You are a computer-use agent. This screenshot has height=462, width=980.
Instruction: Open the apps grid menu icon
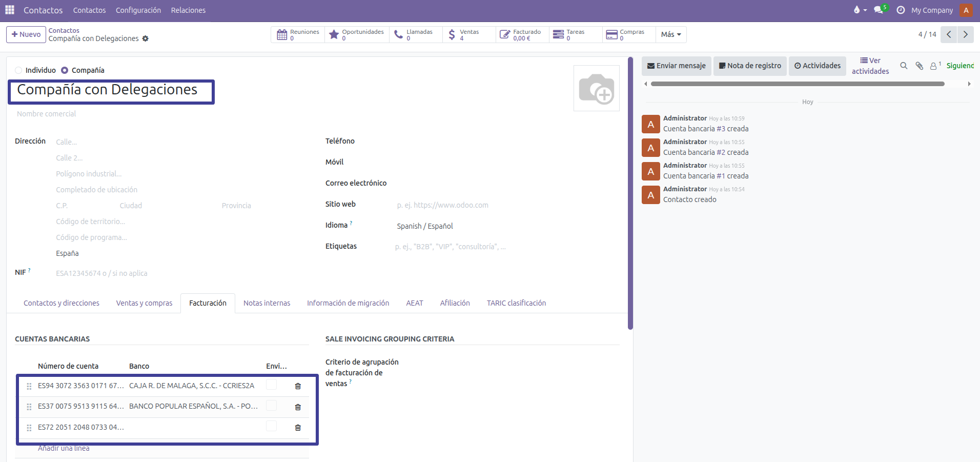click(x=10, y=10)
